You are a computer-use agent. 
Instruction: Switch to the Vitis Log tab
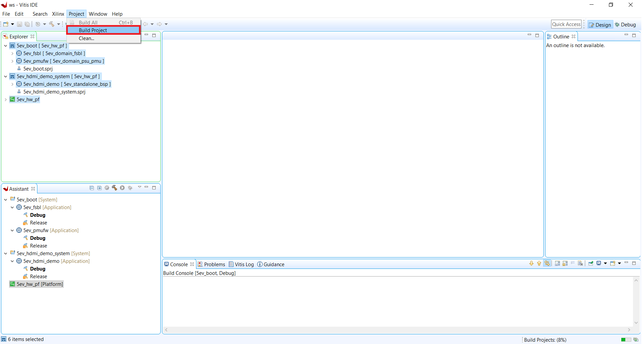[241, 264]
